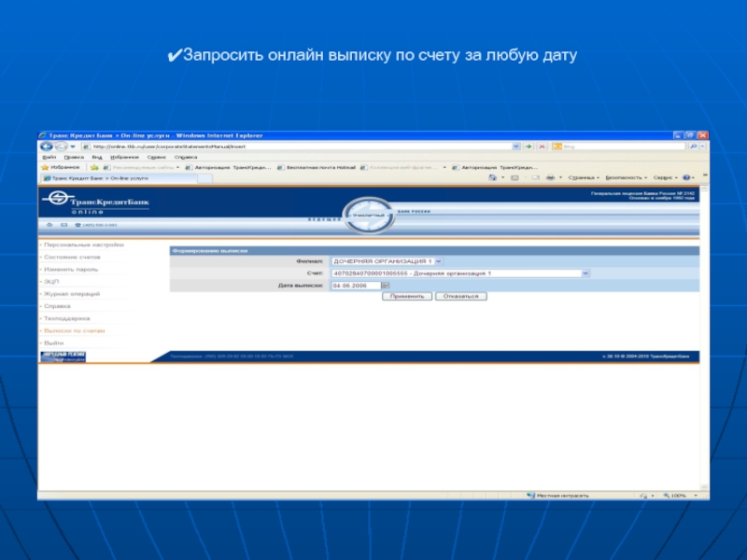
Task: Open search provider options dropdown
Action: [x=703, y=147]
